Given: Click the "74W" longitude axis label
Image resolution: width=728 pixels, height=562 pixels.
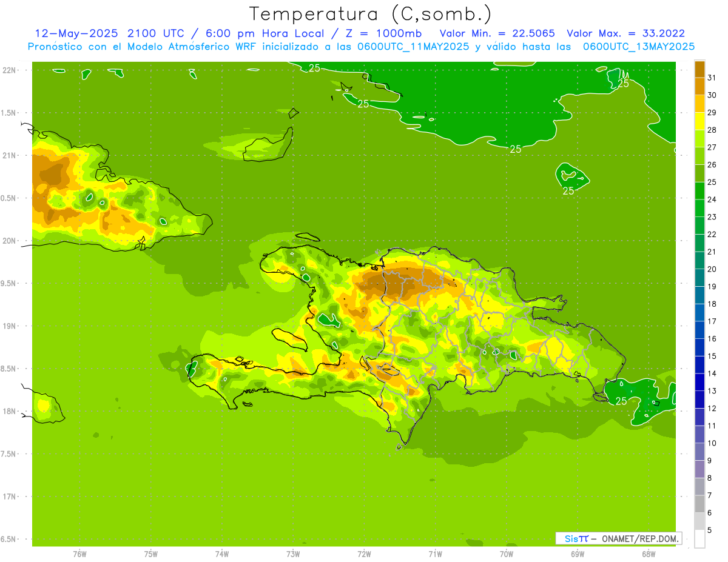Looking at the screenshot, I should [x=222, y=554].
